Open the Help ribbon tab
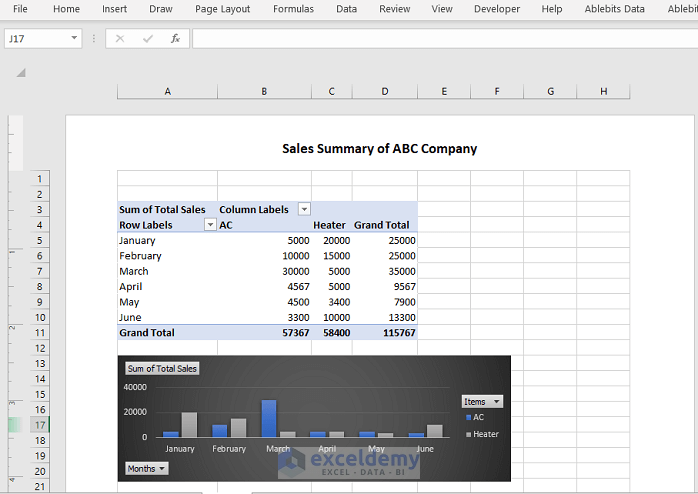 point(552,9)
